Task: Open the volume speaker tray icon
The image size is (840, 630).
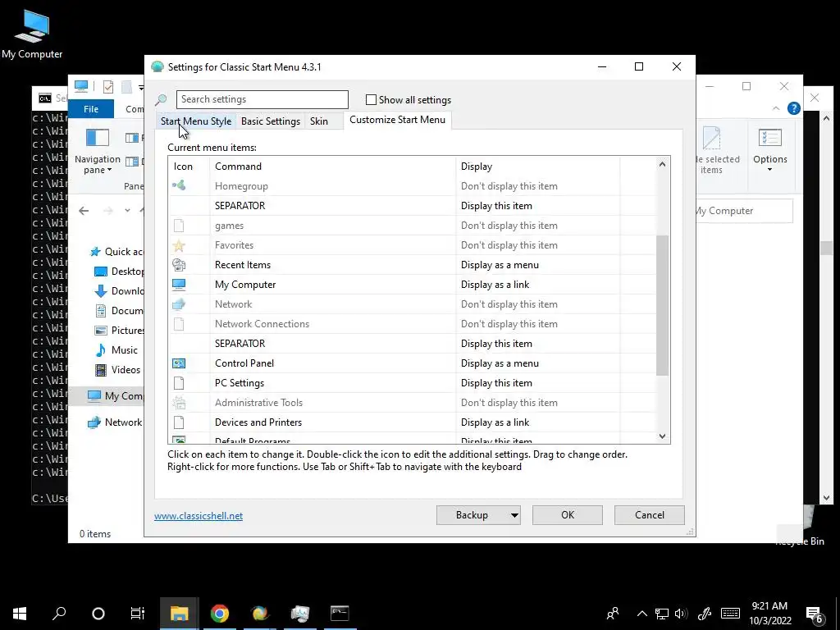Action: [x=682, y=614]
